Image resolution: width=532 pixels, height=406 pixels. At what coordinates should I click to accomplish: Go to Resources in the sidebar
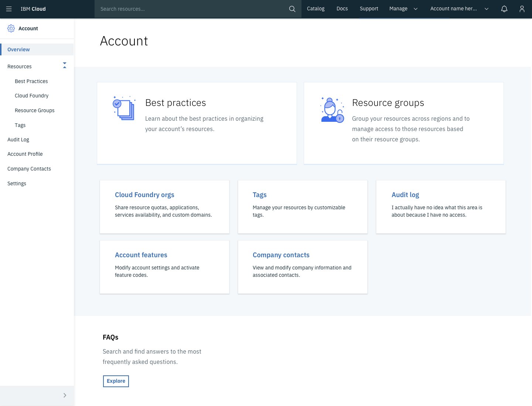[x=20, y=66]
